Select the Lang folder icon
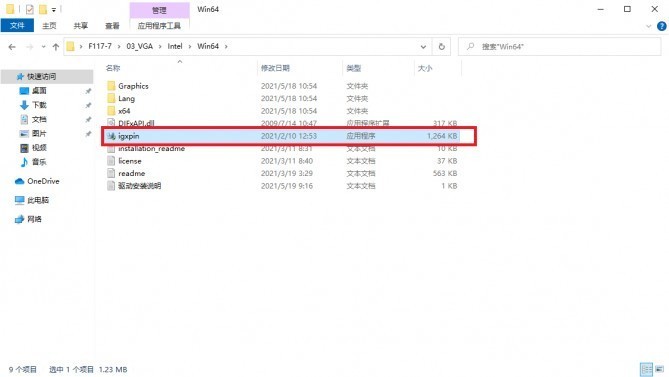 pos(111,98)
